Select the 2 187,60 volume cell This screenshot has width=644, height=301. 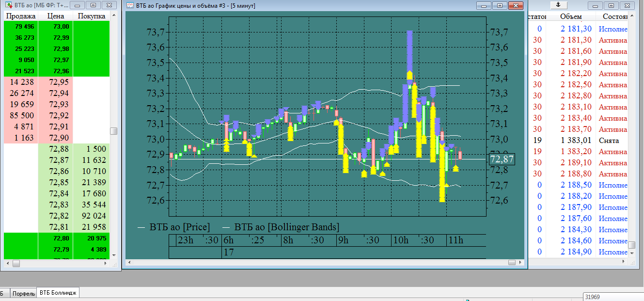click(571, 219)
